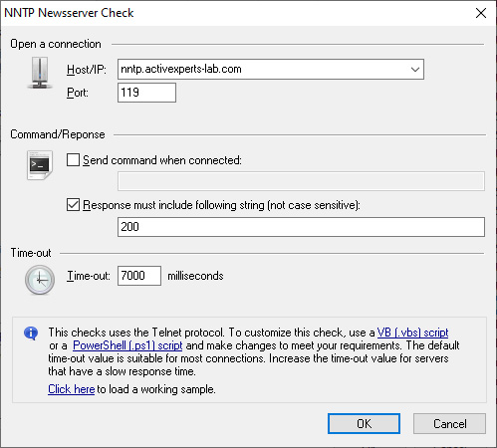Screen dimensions: 497x448
Task: Click the disabled send command text box
Action: (301, 181)
